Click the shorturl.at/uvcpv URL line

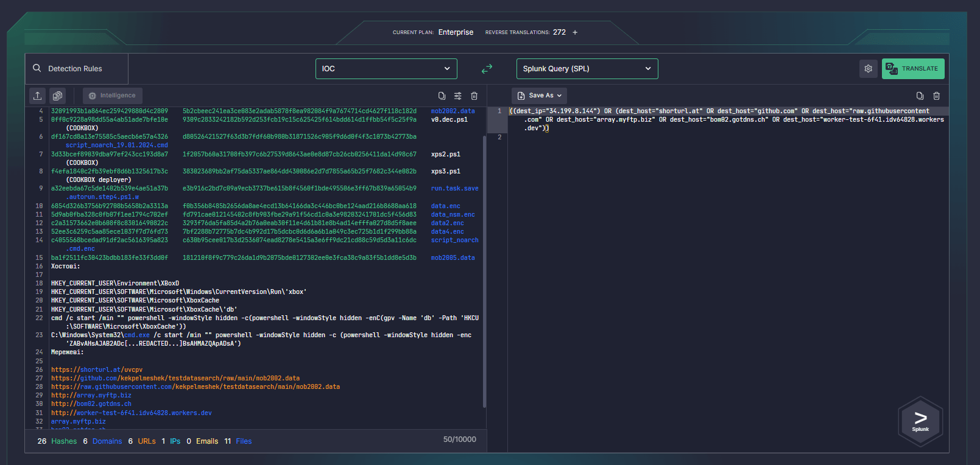coord(97,369)
